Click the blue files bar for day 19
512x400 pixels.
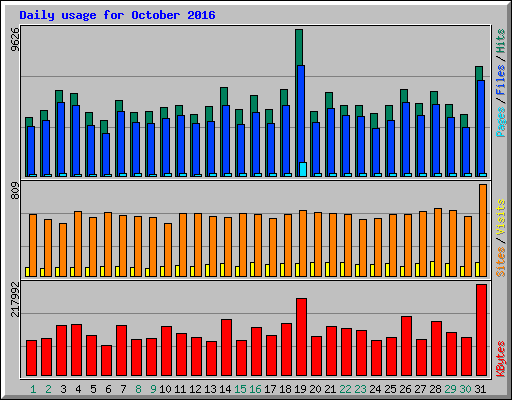tap(301, 113)
